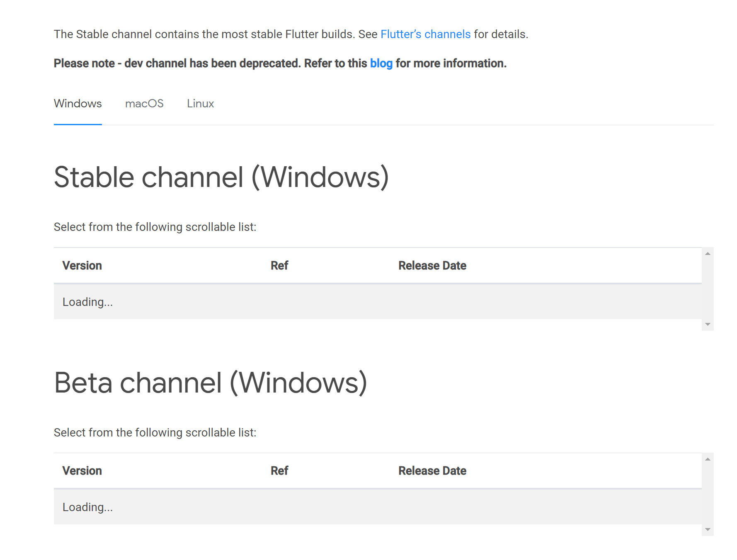
Task: Click the up arrow on Beta table scrollbar
Action: [x=707, y=458]
